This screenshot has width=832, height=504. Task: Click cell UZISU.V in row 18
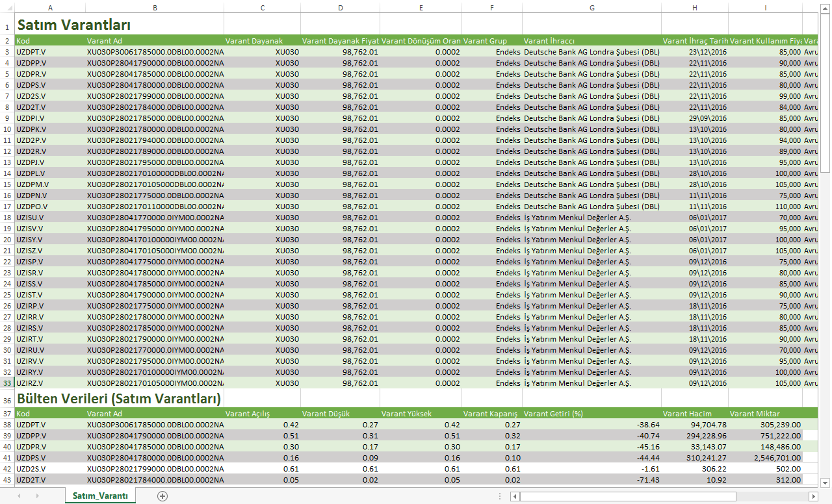[50, 218]
